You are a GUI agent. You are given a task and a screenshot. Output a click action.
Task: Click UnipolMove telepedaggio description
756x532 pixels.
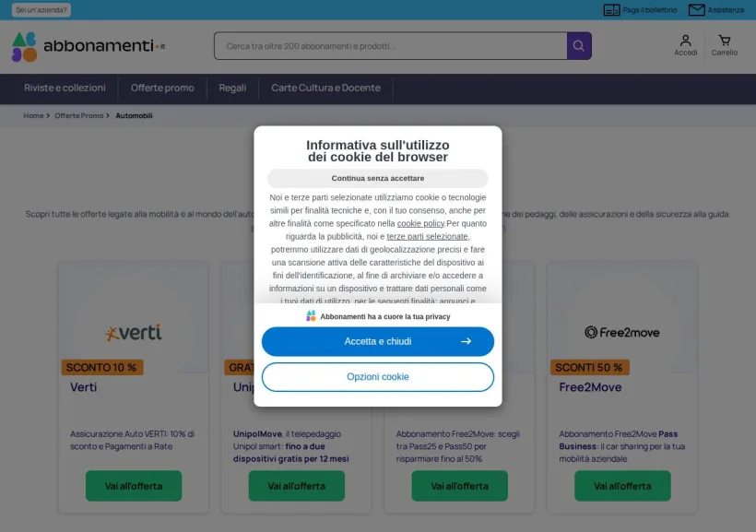tap(290, 446)
